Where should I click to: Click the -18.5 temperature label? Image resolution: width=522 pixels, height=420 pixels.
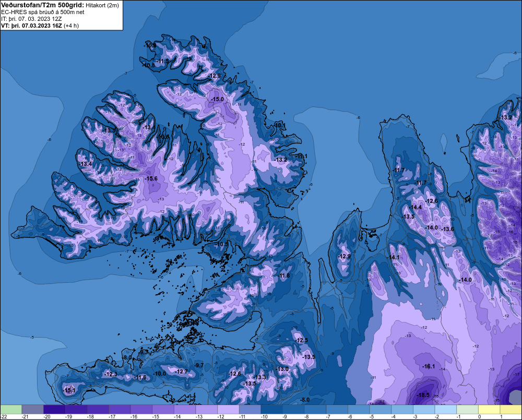[x=423, y=395]
